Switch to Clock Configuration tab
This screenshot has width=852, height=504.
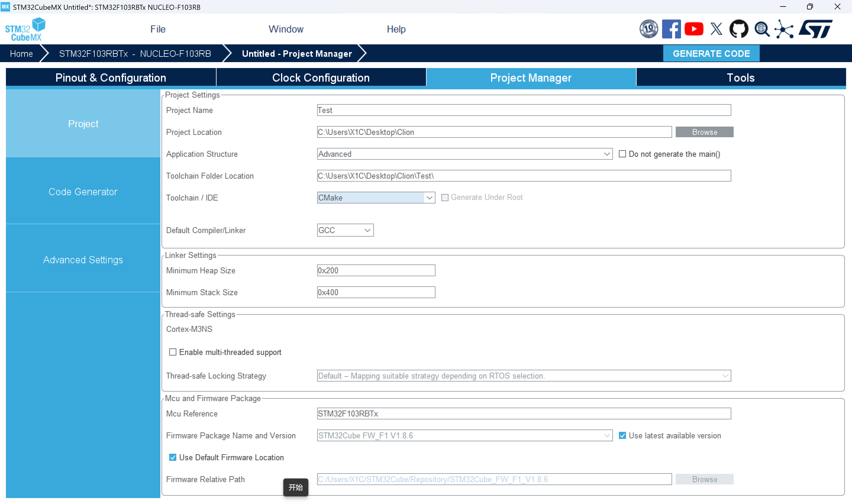[321, 77]
